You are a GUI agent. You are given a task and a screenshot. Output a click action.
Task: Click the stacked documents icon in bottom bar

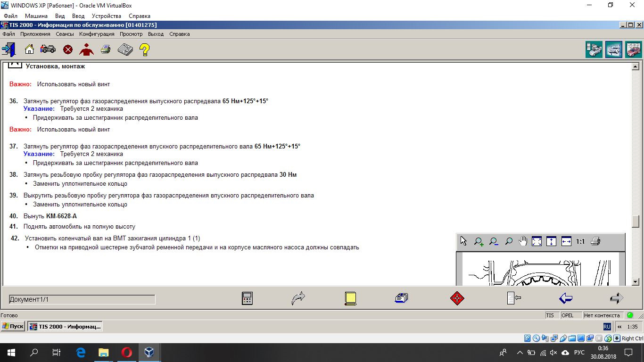(x=402, y=298)
